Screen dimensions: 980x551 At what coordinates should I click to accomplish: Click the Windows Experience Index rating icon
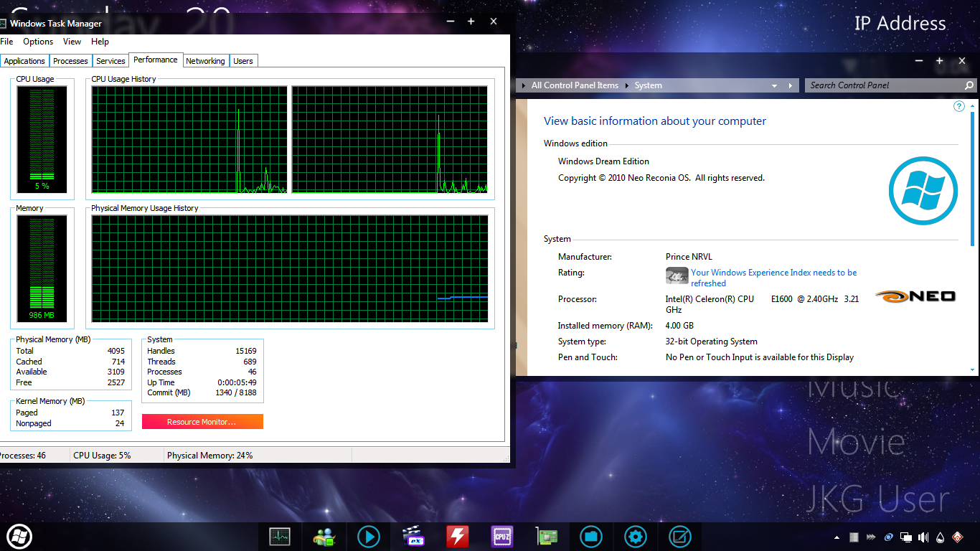pos(677,275)
